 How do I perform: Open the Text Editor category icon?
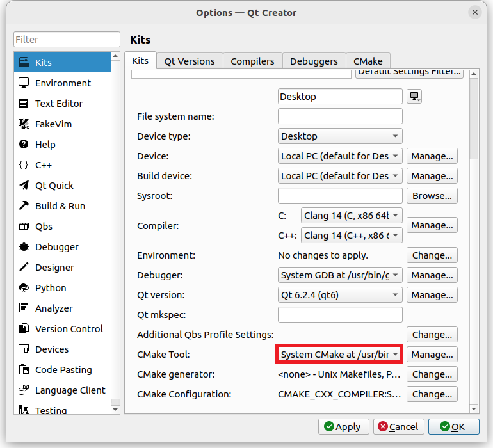pyautogui.click(x=24, y=103)
